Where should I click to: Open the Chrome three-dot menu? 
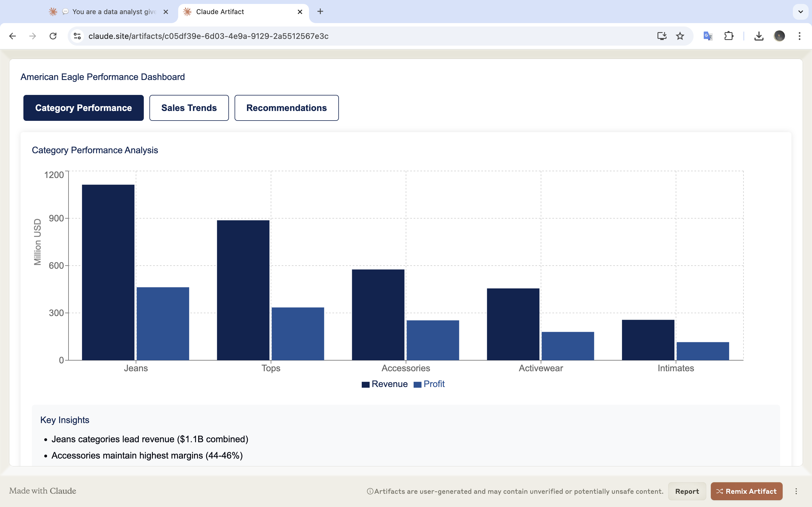click(x=800, y=36)
